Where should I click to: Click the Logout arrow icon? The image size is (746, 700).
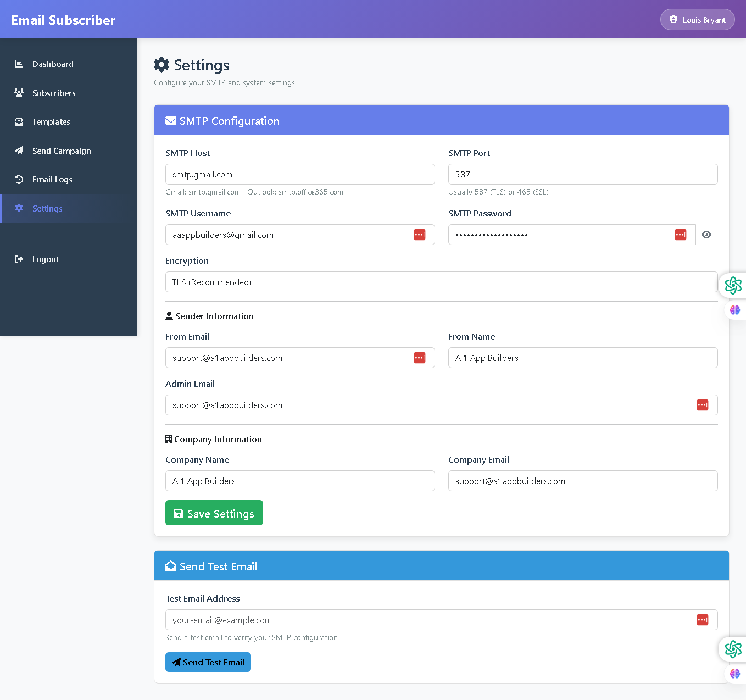click(19, 259)
